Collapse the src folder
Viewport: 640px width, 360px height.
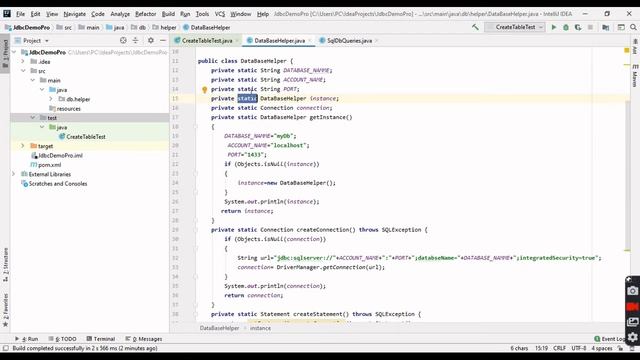23,71
